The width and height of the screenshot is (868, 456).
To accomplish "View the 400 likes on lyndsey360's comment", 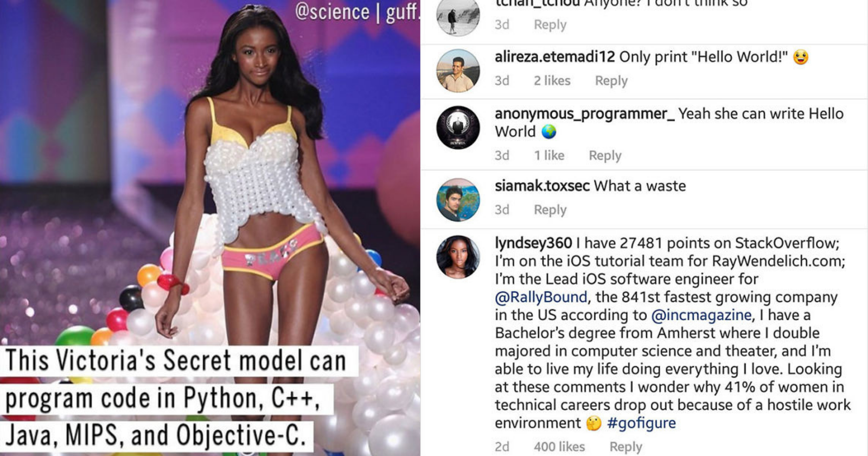I will [x=559, y=447].
